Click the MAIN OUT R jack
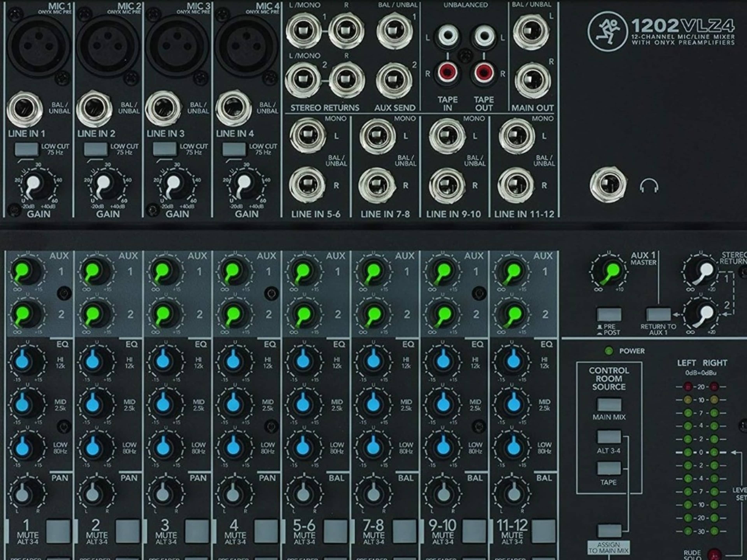This screenshot has width=747, height=560. click(533, 80)
